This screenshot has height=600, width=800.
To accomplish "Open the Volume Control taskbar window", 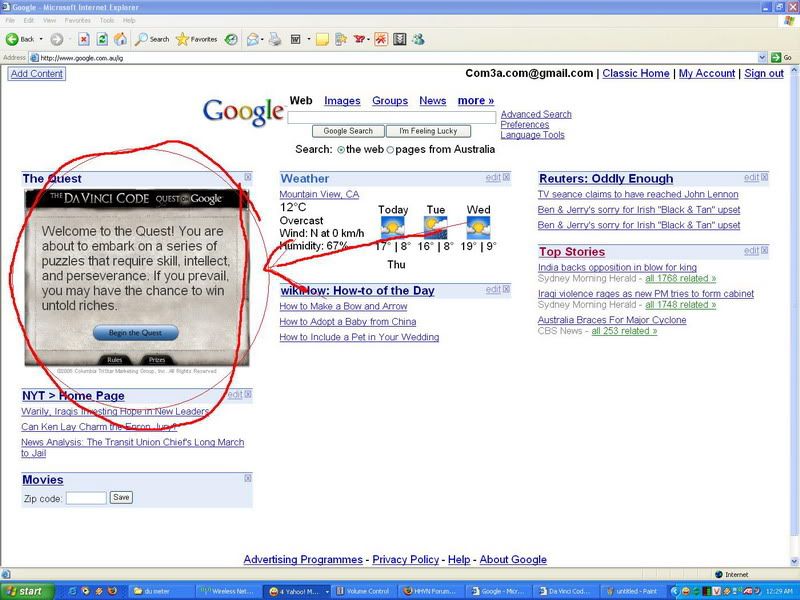I will tap(364, 591).
